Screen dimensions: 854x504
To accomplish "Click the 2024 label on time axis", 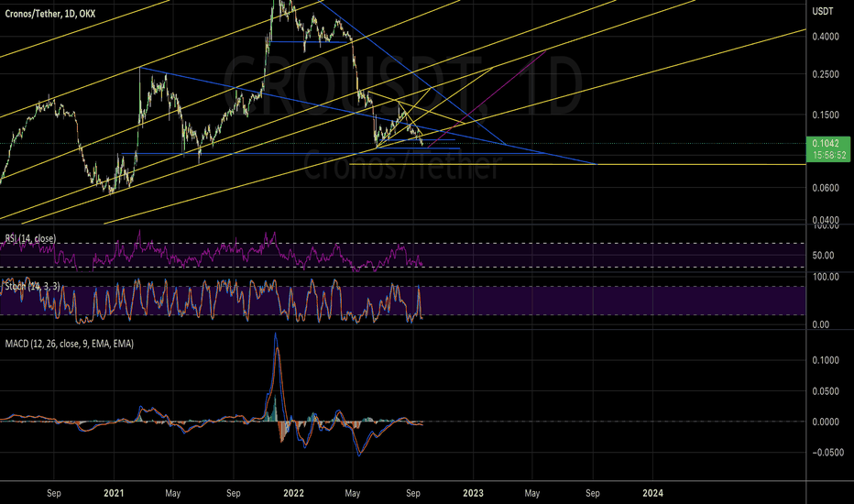I will click(x=652, y=493).
